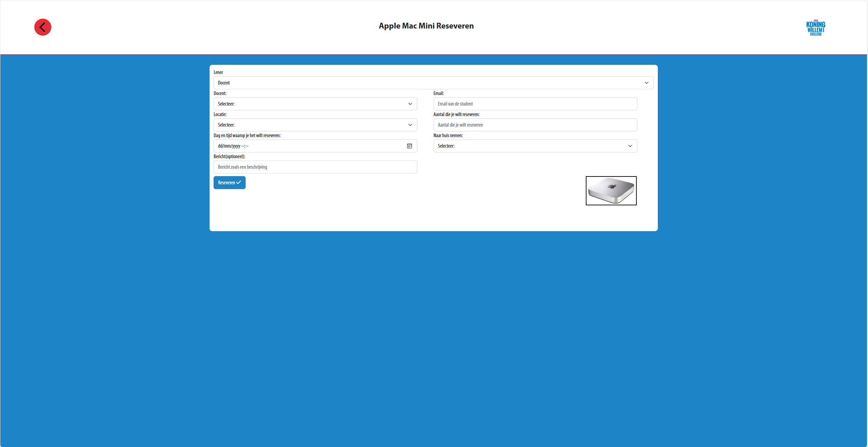Viewport: 868px width, 447px height.
Task: Click the Aantal die je wilt reseveren field
Action: [535, 125]
